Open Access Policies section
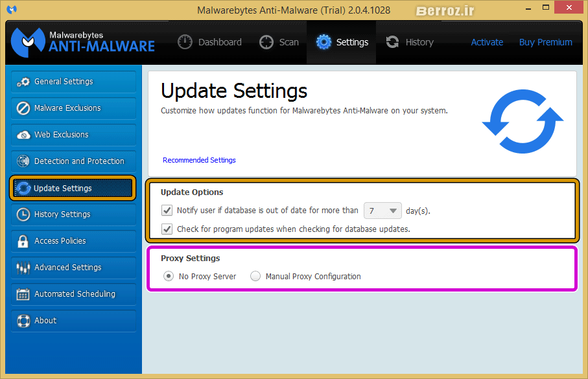 click(73, 241)
